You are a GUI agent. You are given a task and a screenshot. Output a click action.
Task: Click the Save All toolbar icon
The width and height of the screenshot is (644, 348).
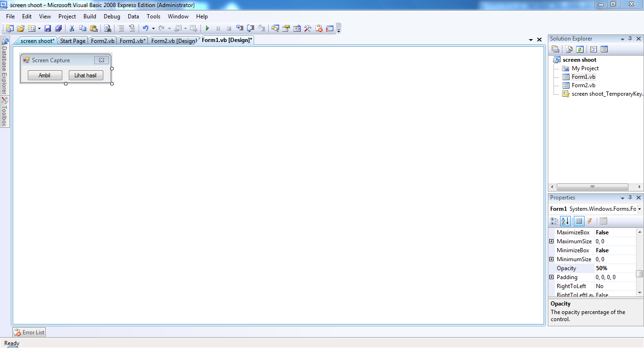(x=58, y=28)
